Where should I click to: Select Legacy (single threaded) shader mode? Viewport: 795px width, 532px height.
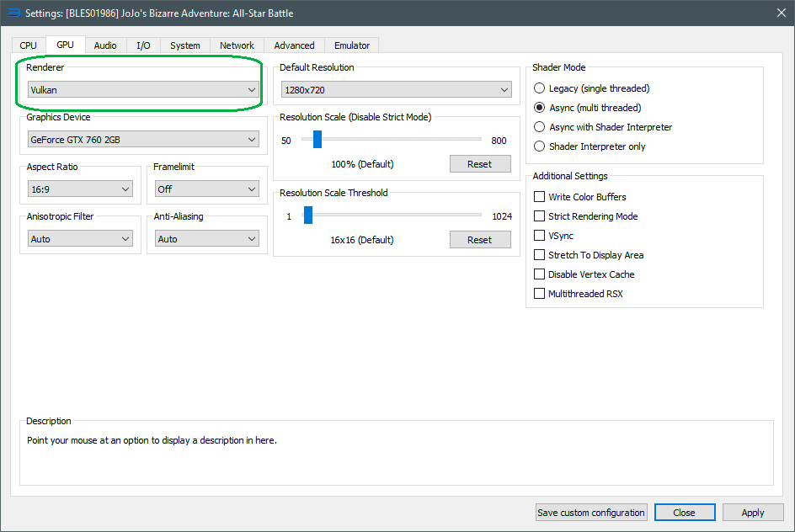[592, 88]
